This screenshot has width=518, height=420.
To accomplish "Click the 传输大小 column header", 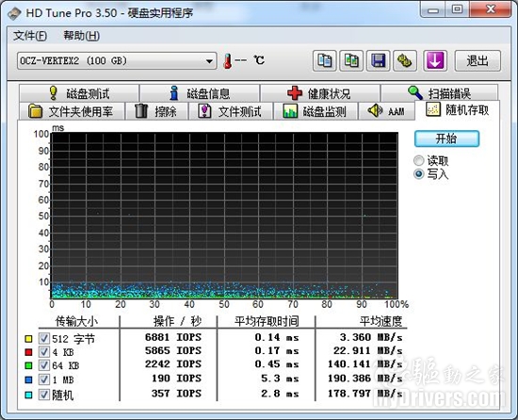I will pyautogui.click(x=76, y=321).
